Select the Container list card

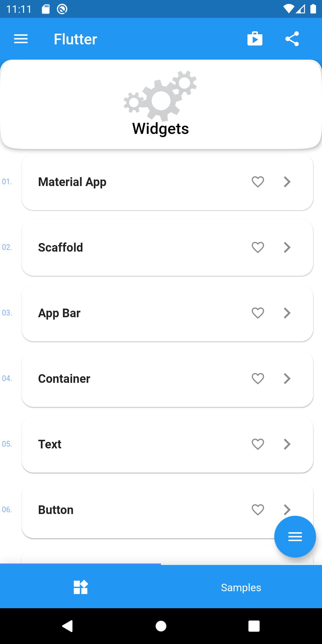tap(167, 379)
